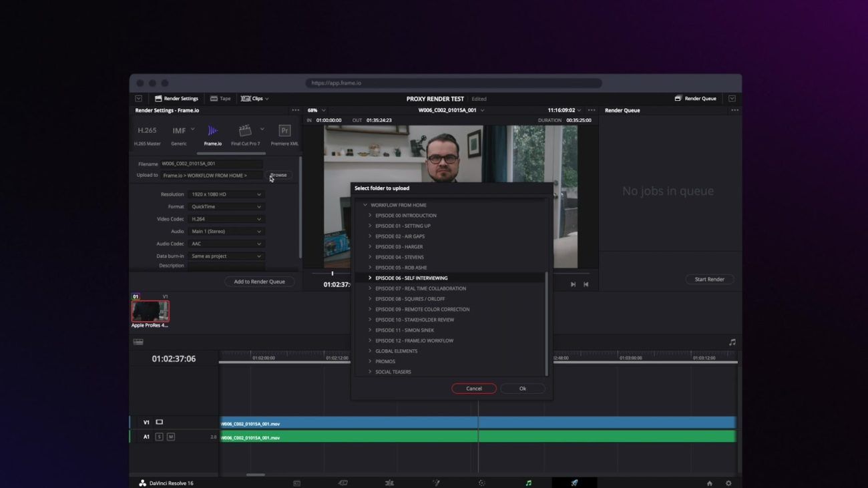Switch to the Tape tab

pyautogui.click(x=220, y=98)
